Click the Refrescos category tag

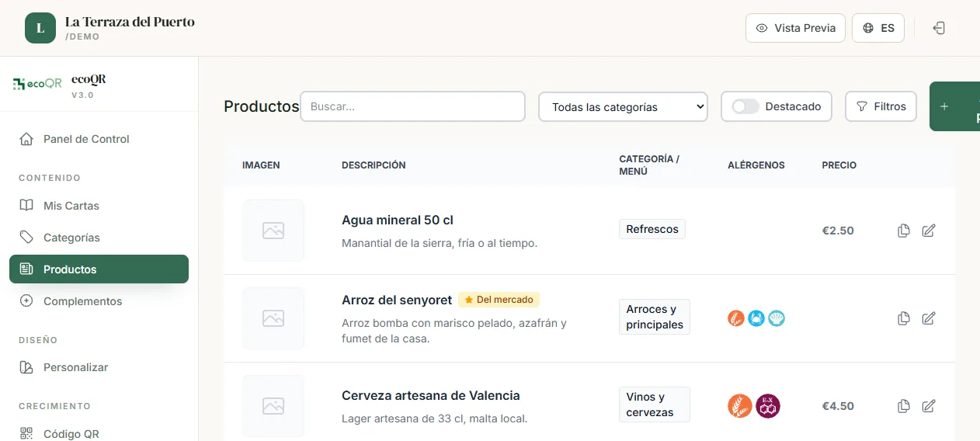coord(652,229)
